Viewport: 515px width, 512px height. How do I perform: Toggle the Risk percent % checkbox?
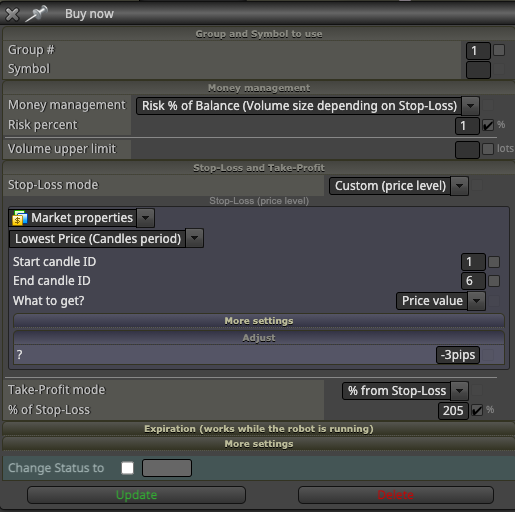488,126
